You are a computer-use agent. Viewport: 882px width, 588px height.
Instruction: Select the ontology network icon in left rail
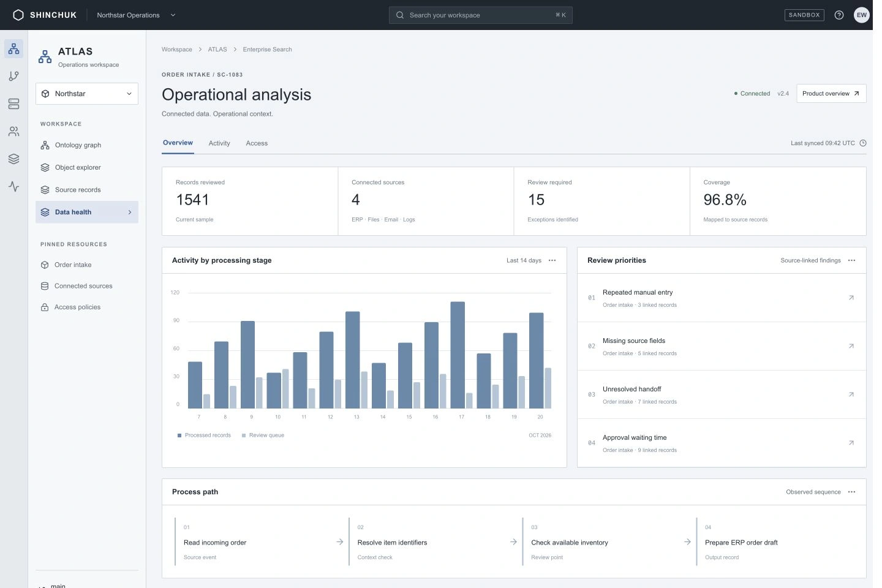coord(13,48)
